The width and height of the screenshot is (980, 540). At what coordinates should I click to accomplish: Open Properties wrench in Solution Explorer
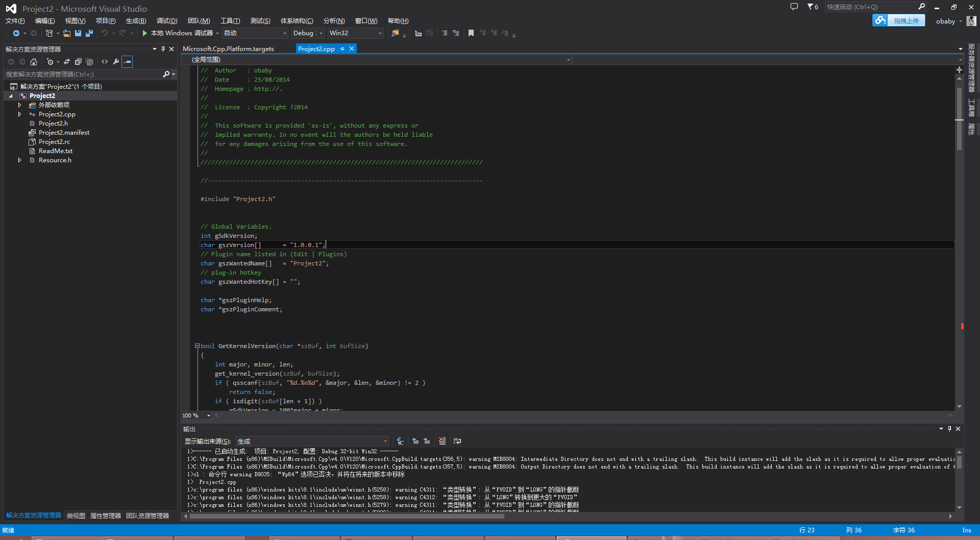click(x=116, y=62)
